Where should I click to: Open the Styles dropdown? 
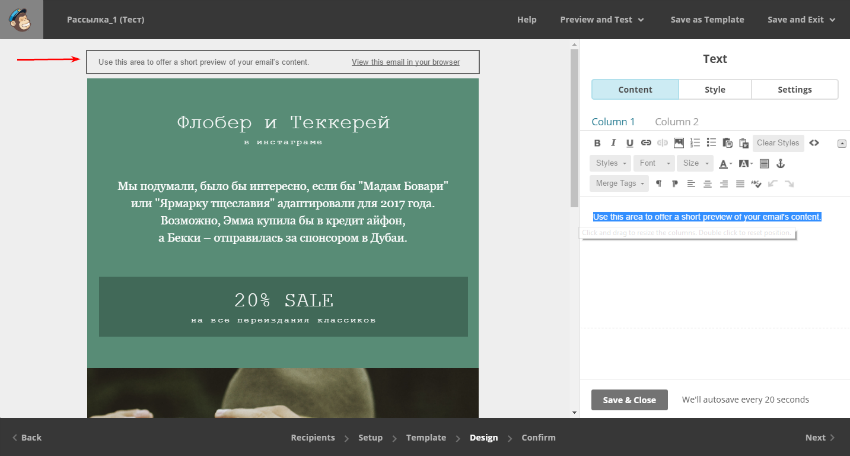click(611, 163)
